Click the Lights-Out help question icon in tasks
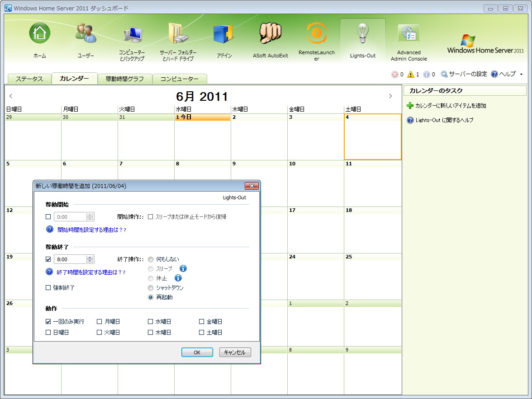 (410, 120)
